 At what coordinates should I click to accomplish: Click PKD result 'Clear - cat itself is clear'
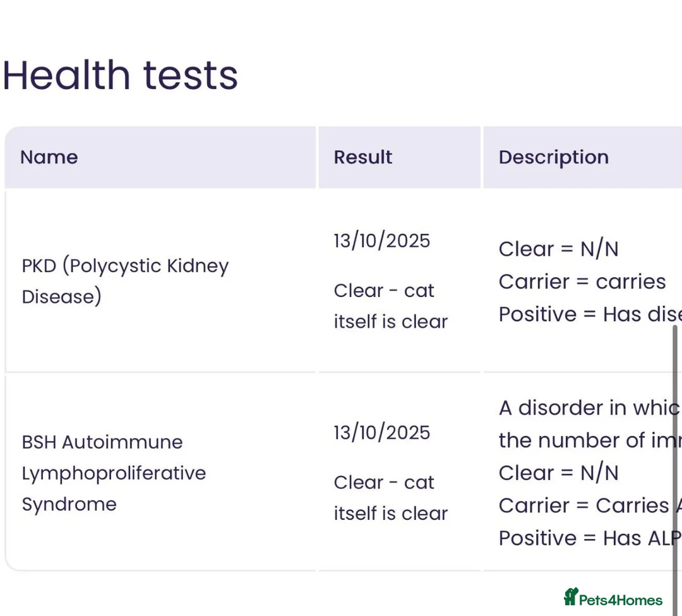(x=390, y=306)
